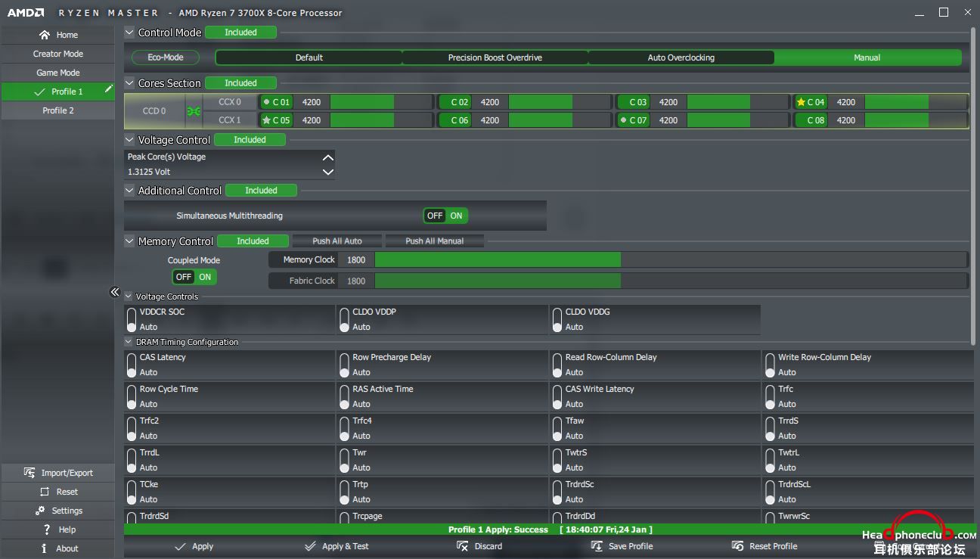The width and height of the screenshot is (980, 559).
Task: Click the silver star on core C 05
Action: pos(266,120)
